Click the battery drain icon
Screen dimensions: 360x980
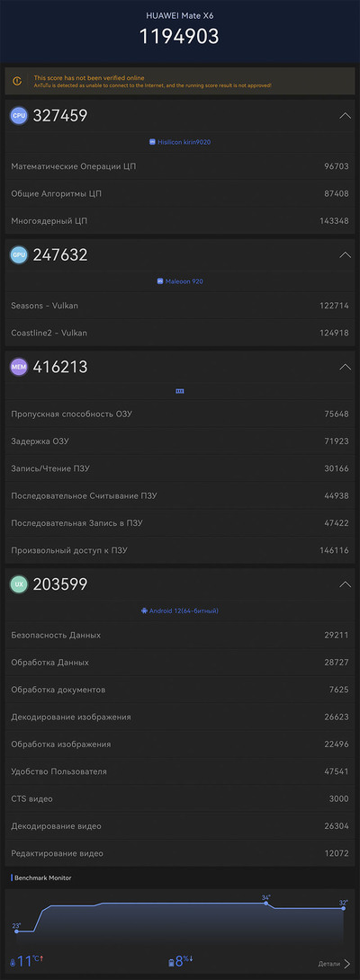click(172, 963)
